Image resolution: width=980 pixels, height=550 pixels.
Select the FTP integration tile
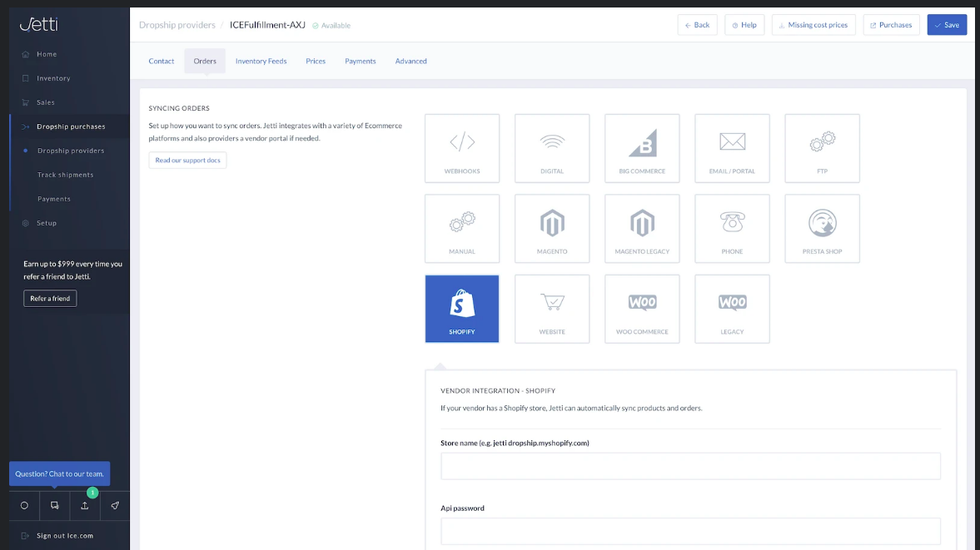point(822,149)
